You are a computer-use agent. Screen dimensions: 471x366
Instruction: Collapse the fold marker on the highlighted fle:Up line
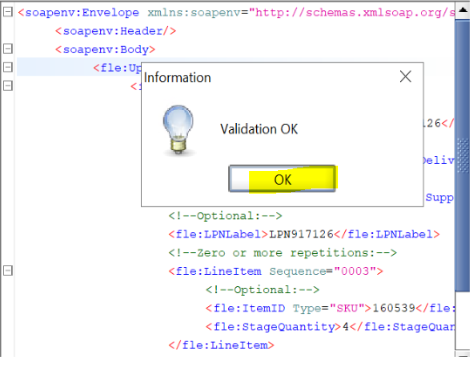8,67
